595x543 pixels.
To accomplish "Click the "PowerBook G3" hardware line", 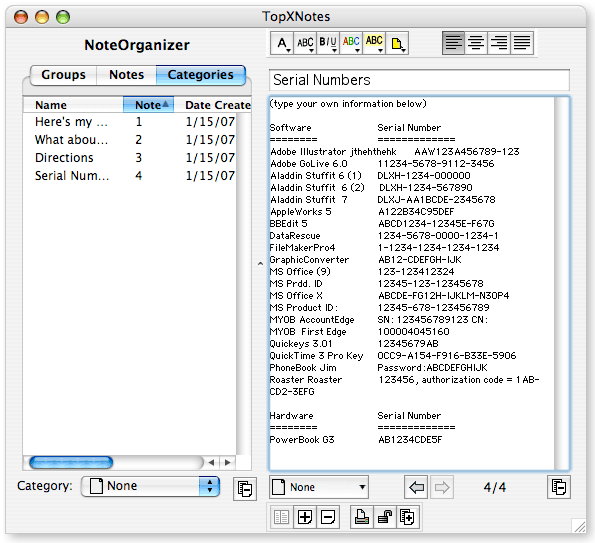I will 302,440.
